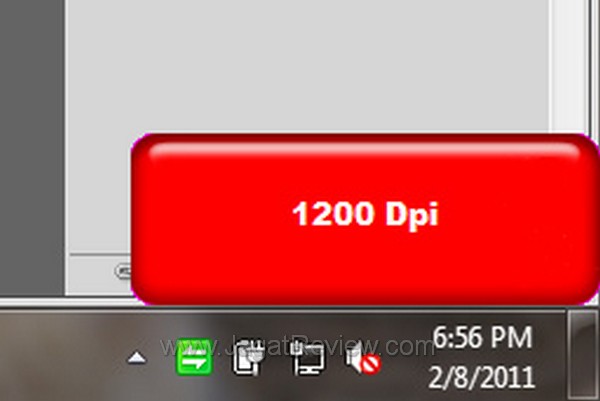Click the light gray empty panel area
This screenshot has width=600, height=401.
click(x=308, y=65)
